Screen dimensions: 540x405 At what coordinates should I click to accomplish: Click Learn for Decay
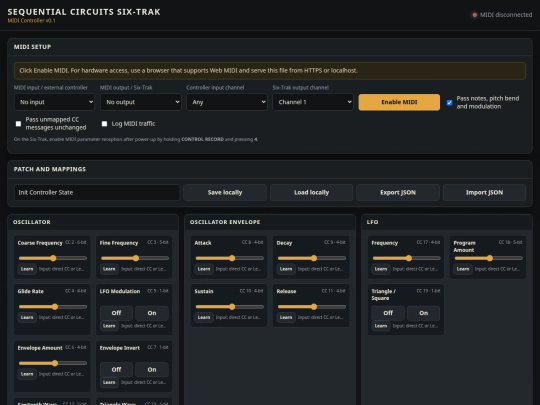[x=286, y=269]
